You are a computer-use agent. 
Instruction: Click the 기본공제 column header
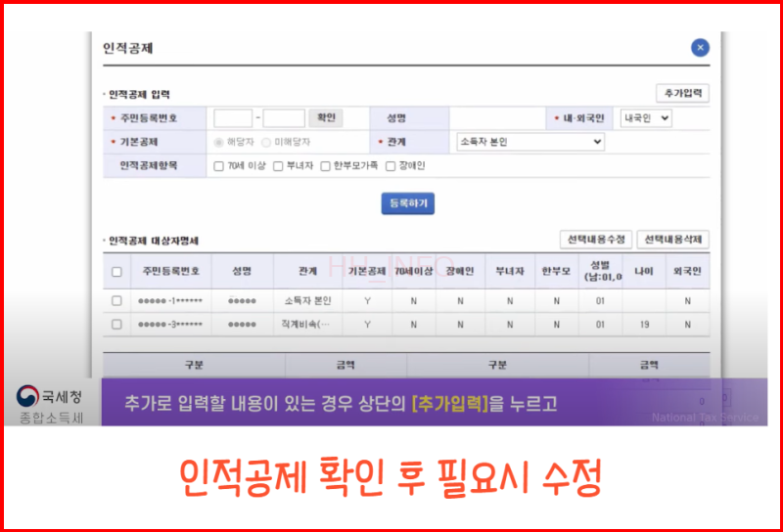click(x=367, y=271)
